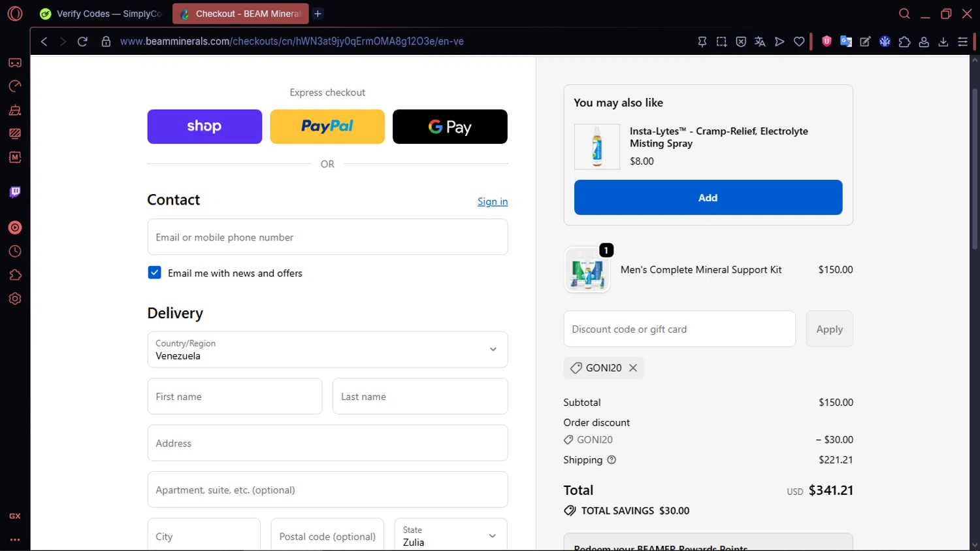Viewport: 980px width, 551px height.
Task: View site security lock icon
Action: [106, 41]
